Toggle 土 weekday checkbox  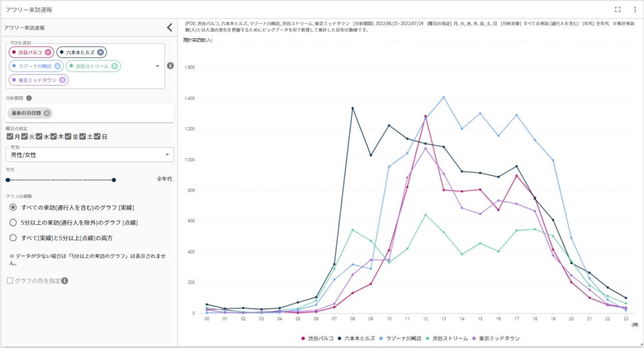pos(83,136)
